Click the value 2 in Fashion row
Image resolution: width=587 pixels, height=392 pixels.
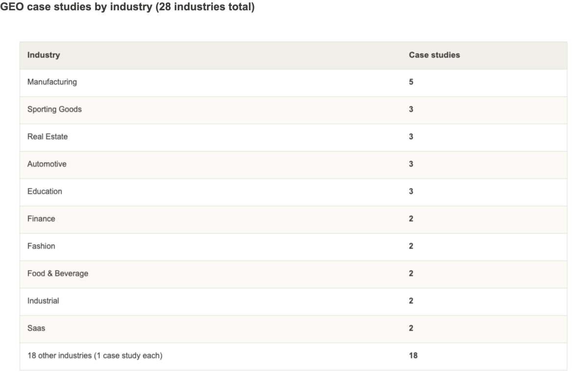(411, 246)
